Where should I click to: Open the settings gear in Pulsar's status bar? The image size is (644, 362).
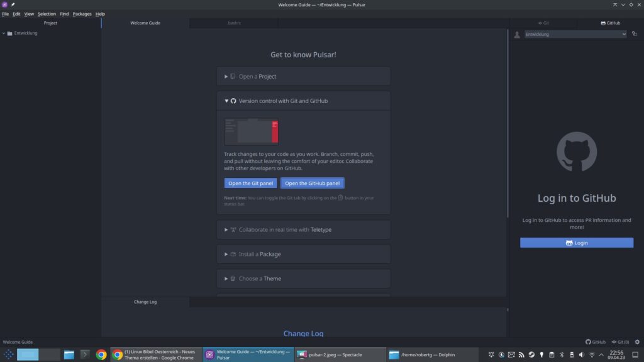coord(637,342)
